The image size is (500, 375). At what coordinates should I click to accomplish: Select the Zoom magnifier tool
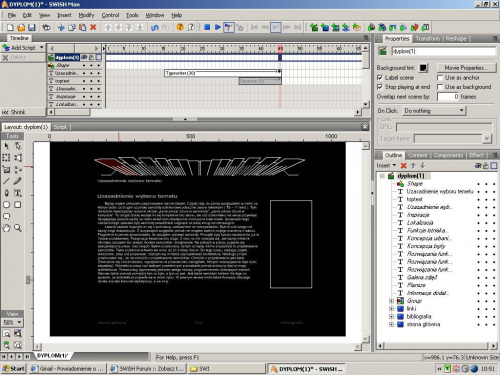coord(18,228)
